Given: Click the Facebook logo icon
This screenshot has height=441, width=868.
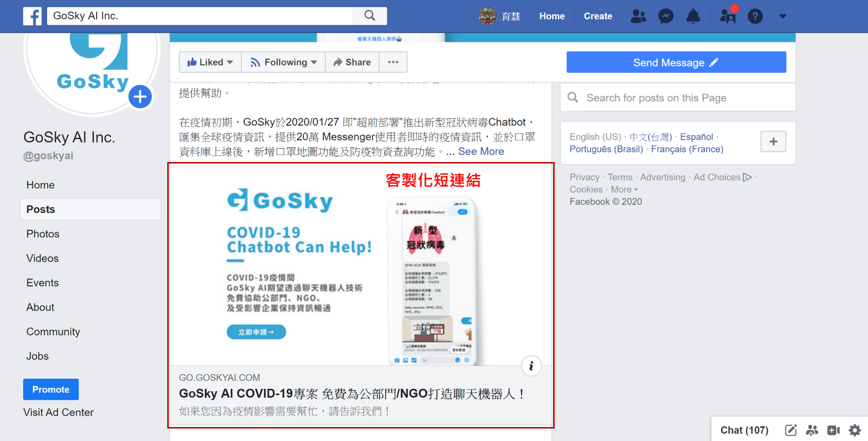Looking at the screenshot, I should coord(32,16).
